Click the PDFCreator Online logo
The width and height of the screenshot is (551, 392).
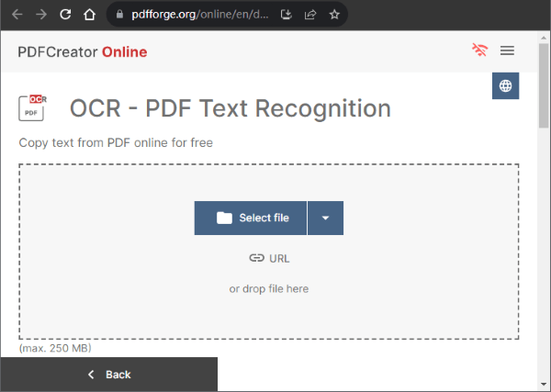[83, 52]
